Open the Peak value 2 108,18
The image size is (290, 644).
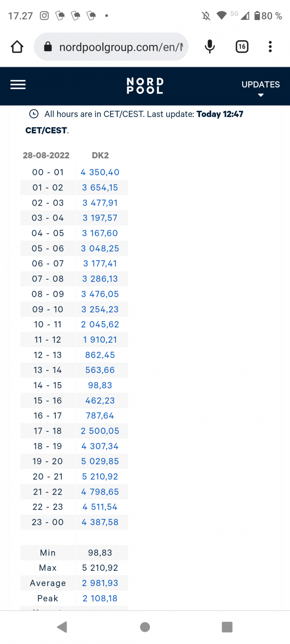(100, 598)
